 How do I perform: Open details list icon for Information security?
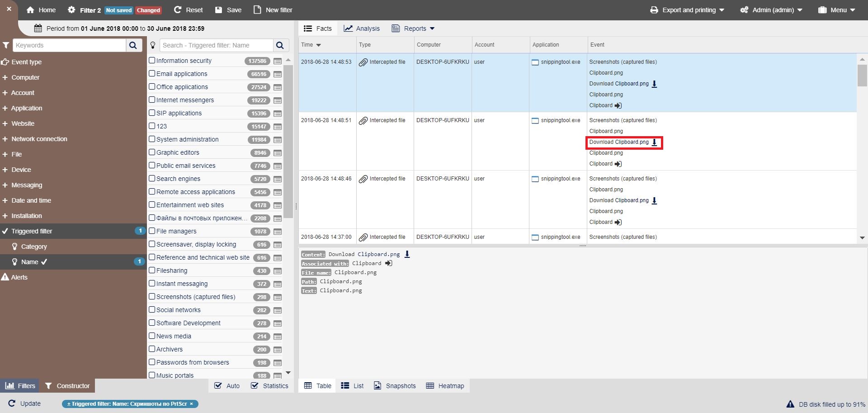278,61
